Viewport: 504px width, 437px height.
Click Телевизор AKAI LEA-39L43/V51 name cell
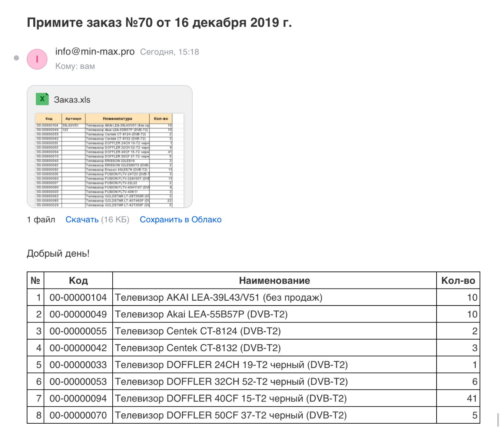click(275, 297)
